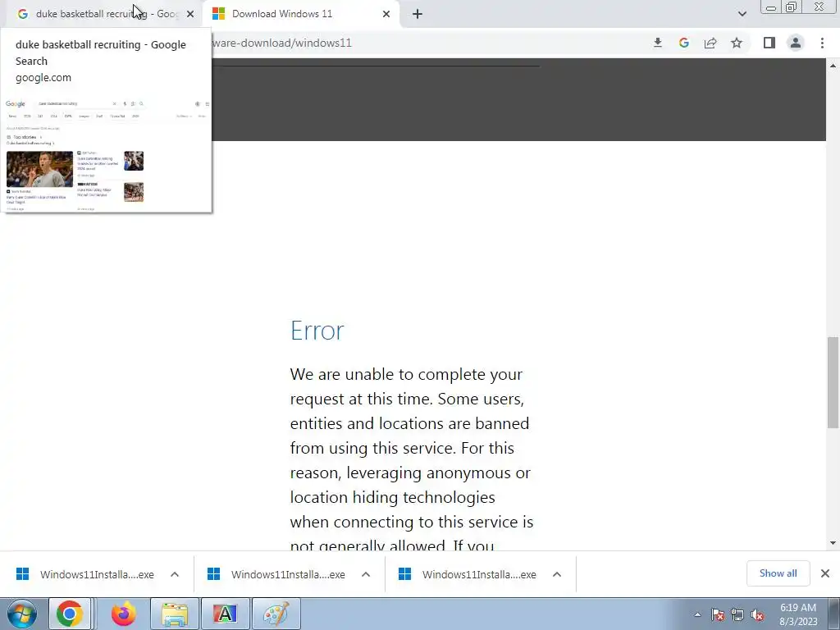The height and width of the screenshot is (630, 840).
Task: Launch Firefox from the taskbar
Action: pos(123,614)
